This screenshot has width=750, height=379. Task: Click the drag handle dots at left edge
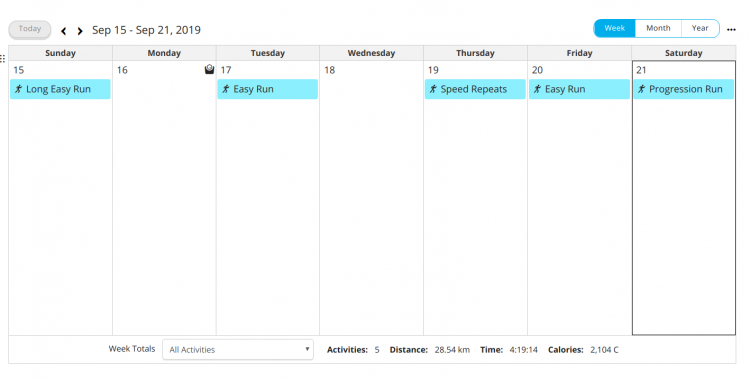pyautogui.click(x=3, y=58)
